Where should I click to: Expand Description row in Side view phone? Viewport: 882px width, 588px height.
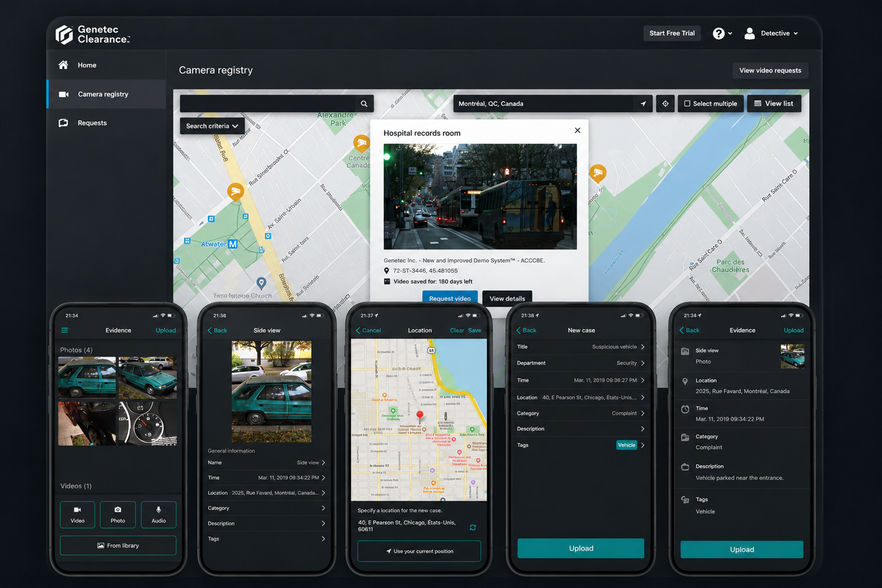tap(267, 524)
